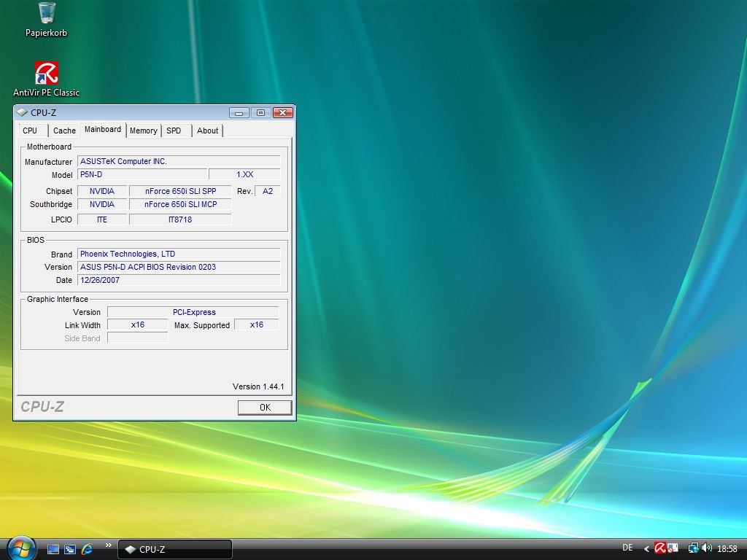Click the 'Version 1.44.1' text
Image resolution: width=747 pixels, height=560 pixels.
click(x=258, y=386)
